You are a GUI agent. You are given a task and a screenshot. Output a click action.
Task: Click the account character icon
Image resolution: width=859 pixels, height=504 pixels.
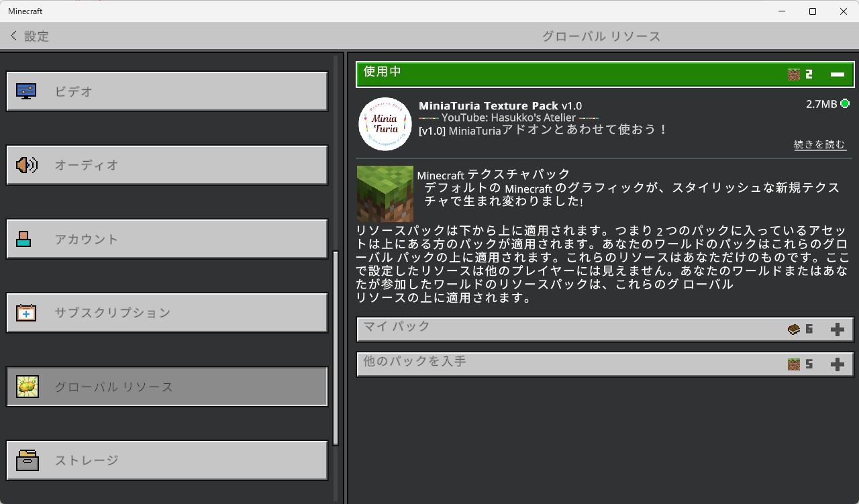click(x=24, y=239)
